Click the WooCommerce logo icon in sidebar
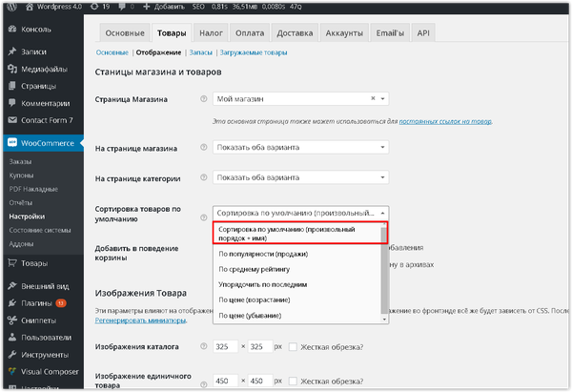 (x=12, y=143)
